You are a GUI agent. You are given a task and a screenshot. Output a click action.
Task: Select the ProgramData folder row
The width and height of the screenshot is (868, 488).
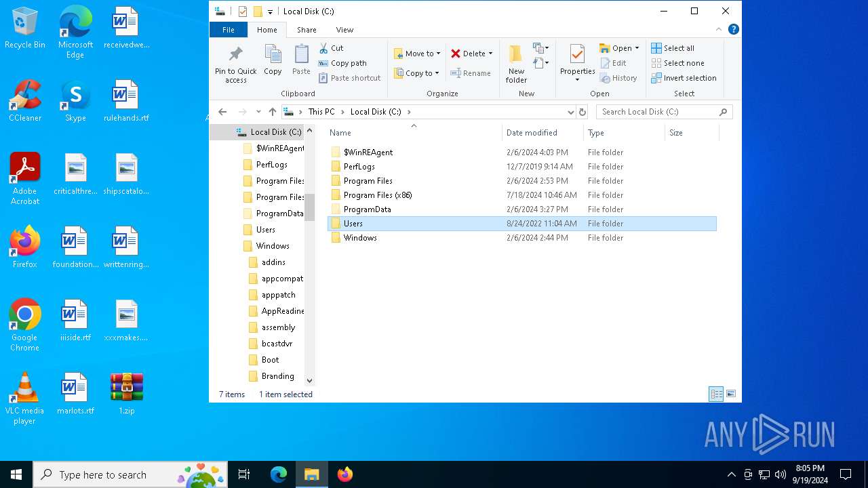point(521,209)
